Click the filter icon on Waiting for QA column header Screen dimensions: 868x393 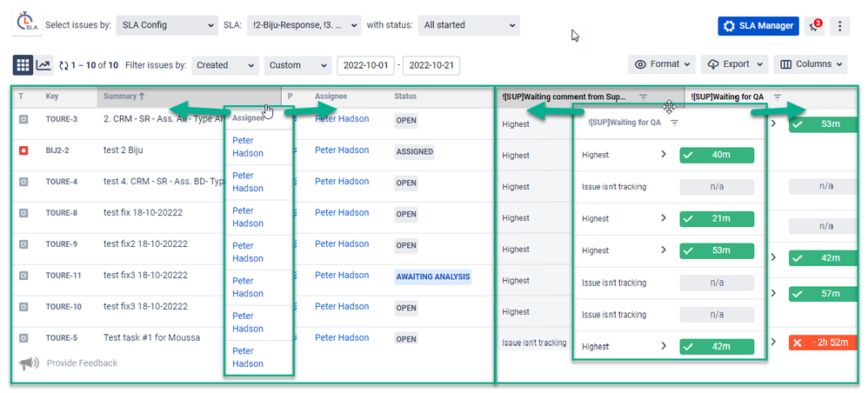click(778, 97)
